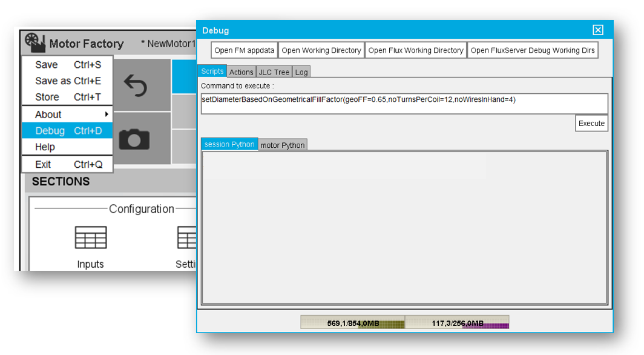Open the Log tab
644x355 pixels.
[x=301, y=72]
